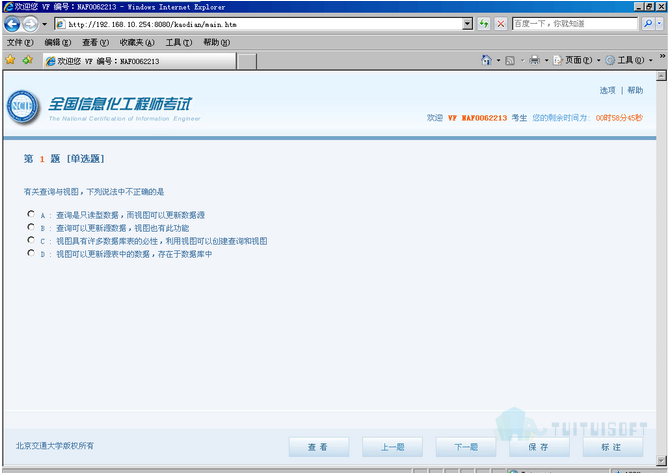Click the Print icon
Viewport: 669px width, 473px height.
point(534,60)
